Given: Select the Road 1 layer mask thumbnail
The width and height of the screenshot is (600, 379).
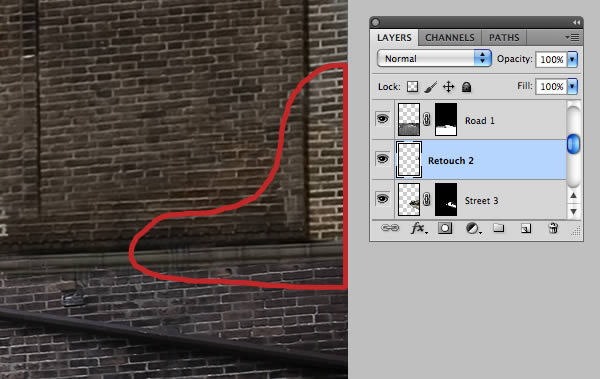Looking at the screenshot, I should click(x=446, y=119).
